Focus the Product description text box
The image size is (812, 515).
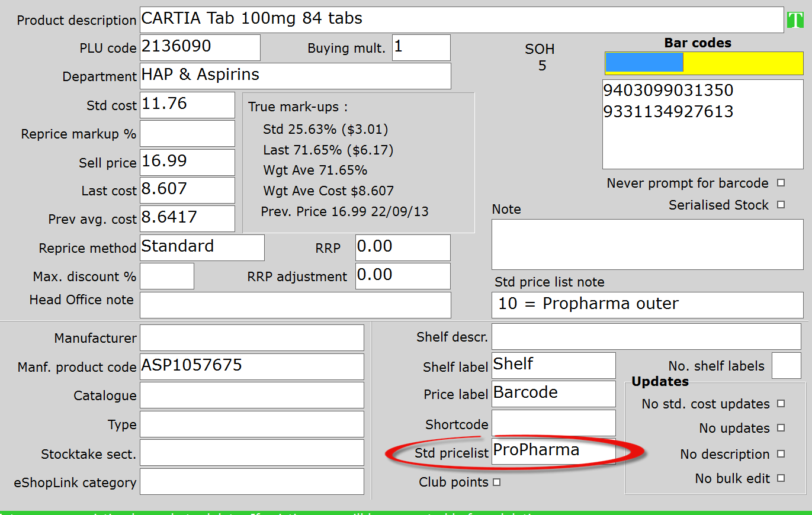tap(461, 20)
